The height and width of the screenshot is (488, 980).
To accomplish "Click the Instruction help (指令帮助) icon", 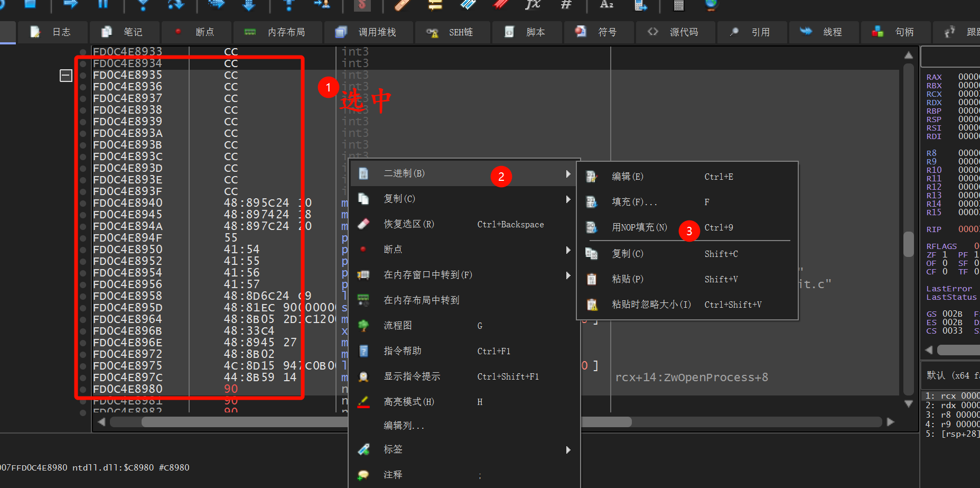I will [x=363, y=351].
